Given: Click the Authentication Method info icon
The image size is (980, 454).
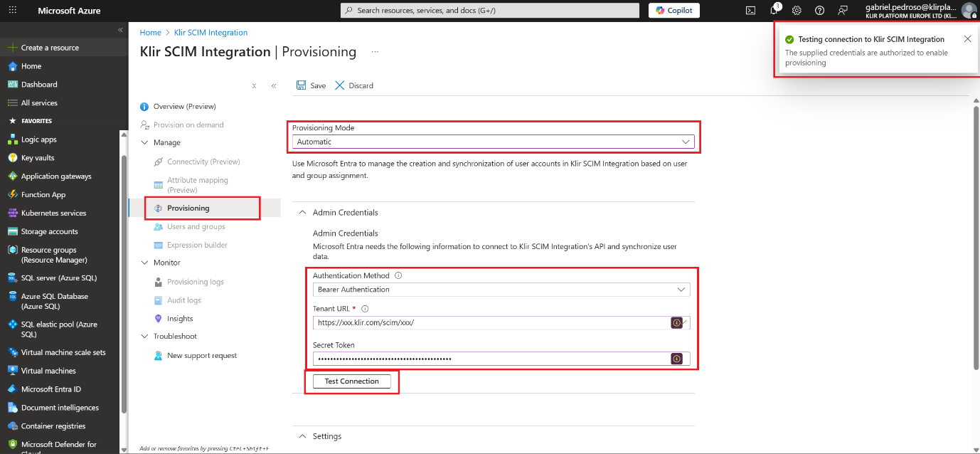Looking at the screenshot, I should 398,275.
